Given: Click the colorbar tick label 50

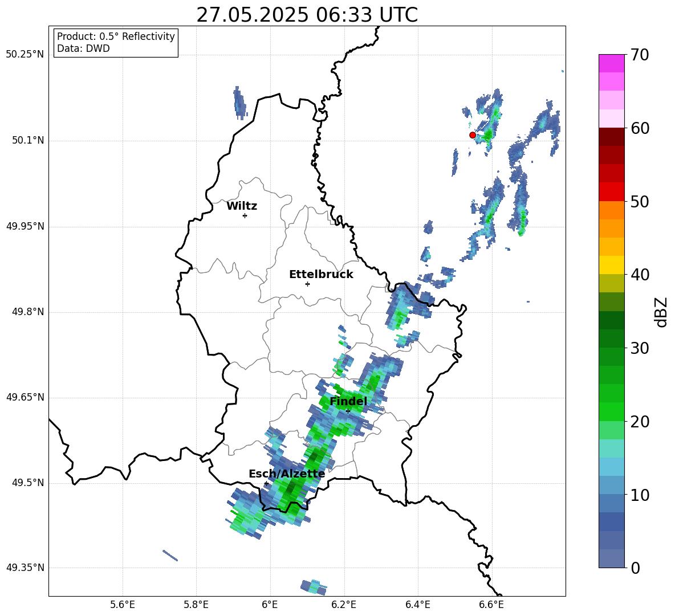Looking at the screenshot, I should pyautogui.click(x=640, y=202).
